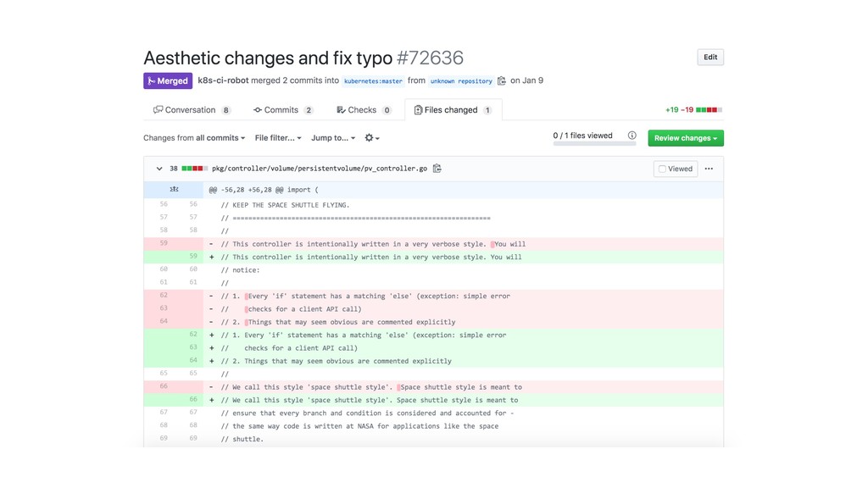Open the k8s-ci-robot user link
The image size is (868, 488).
pyautogui.click(x=222, y=80)
